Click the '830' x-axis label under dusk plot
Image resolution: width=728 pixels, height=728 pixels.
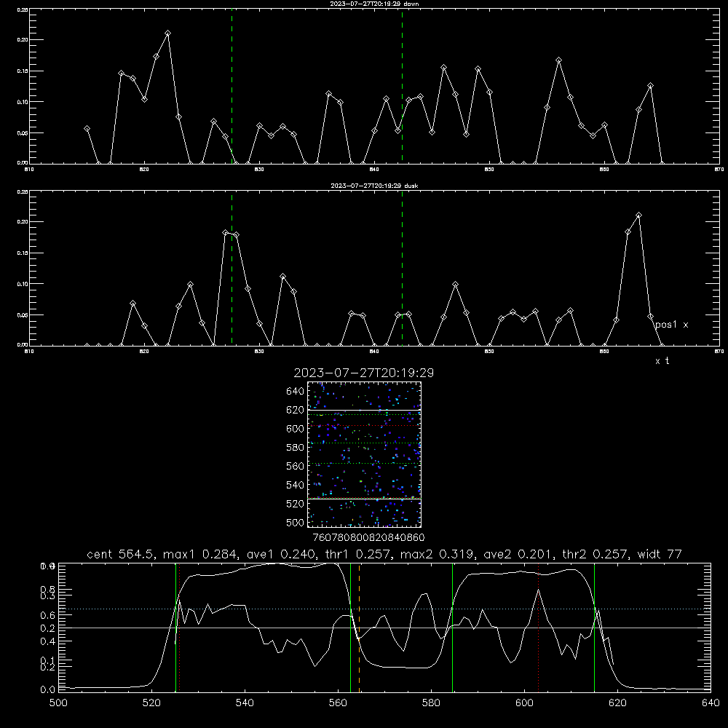tap(259, 352)
